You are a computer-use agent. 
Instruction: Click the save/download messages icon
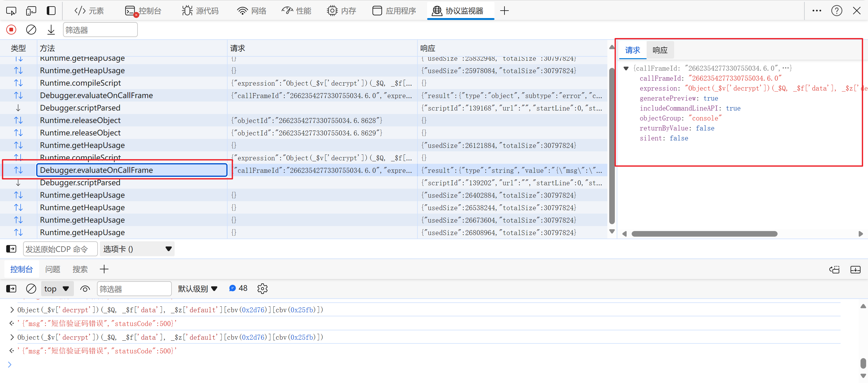[51, 30]
